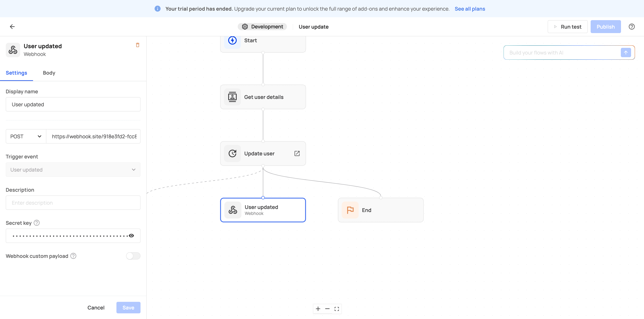Open the See all plans link

470,9
